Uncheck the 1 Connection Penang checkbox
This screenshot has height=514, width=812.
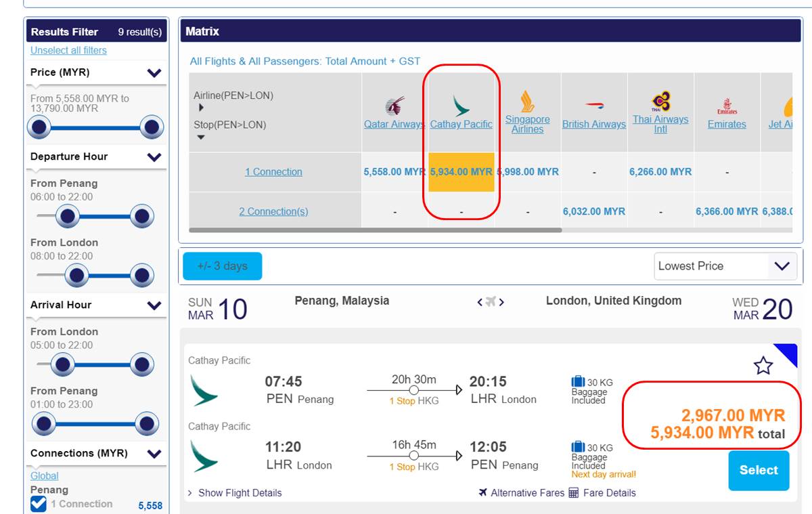[x=39, y=504]
